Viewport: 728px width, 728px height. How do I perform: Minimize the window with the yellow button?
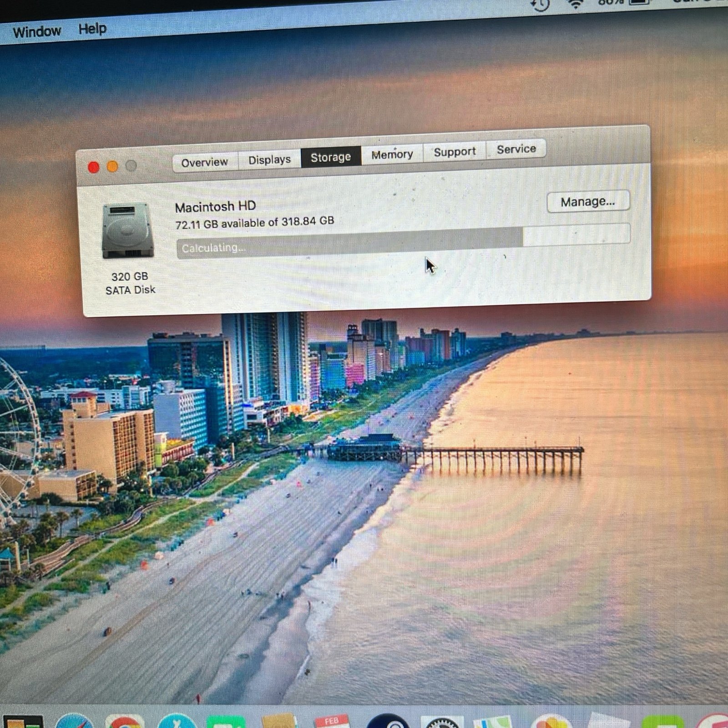coord(112,167)
